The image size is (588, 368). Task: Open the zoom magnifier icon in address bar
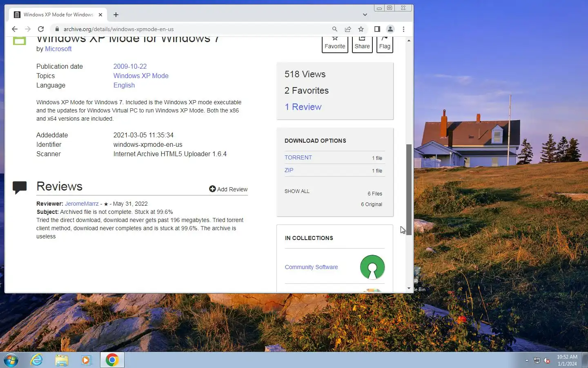click(x=334, y=29)
